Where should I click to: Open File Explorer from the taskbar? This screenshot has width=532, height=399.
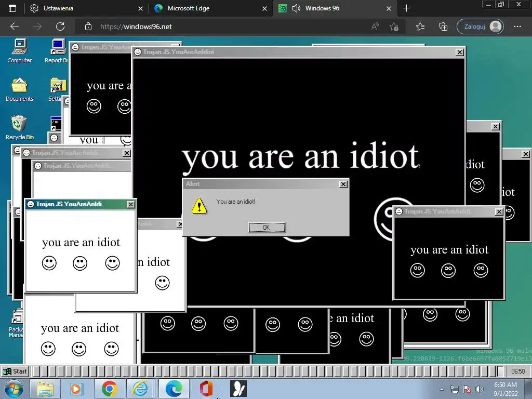coord(45,389)
